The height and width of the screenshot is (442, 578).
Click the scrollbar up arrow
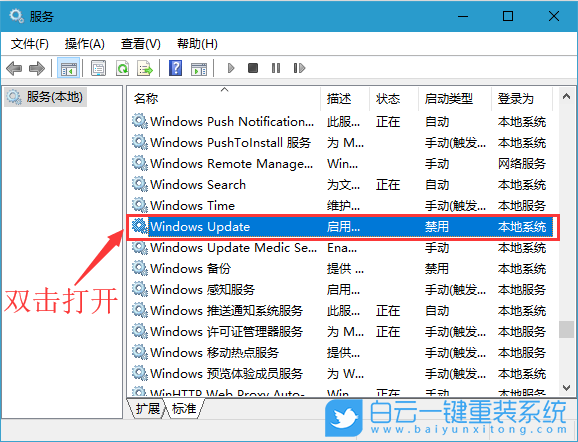566,97
